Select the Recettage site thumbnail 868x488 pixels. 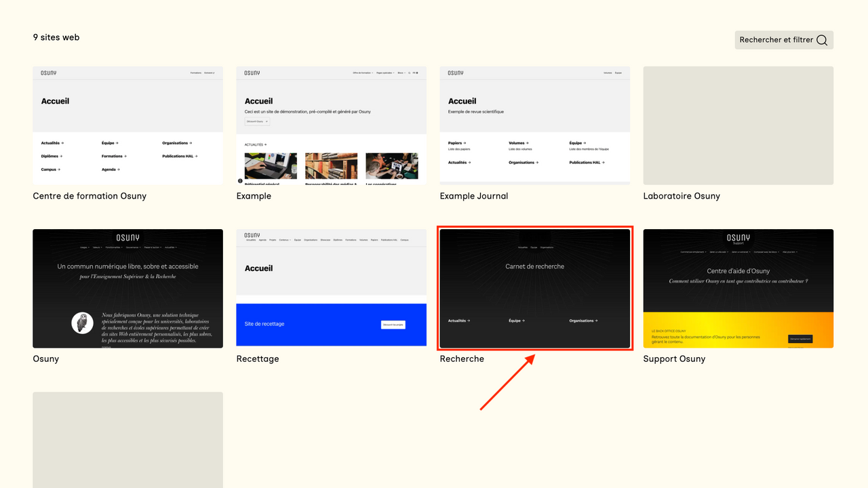coord(331,288)
